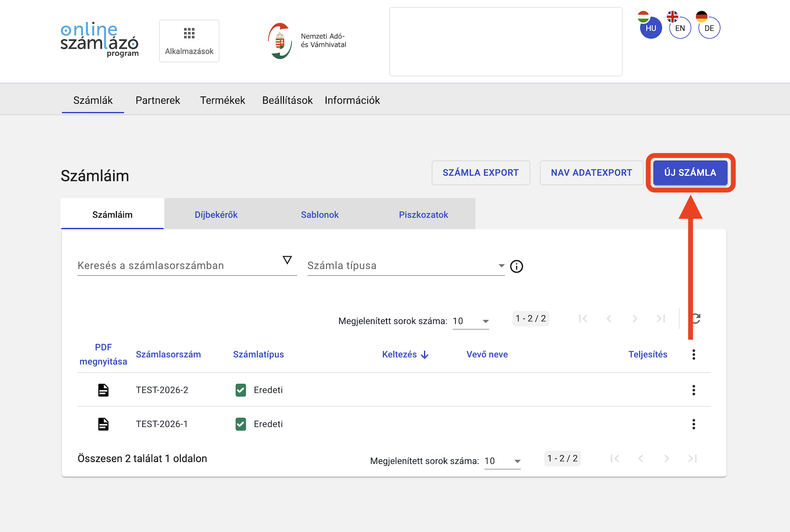Open PDF of invoice TEST-2026-1
The image size is (790, 532).
coord(103,424)
